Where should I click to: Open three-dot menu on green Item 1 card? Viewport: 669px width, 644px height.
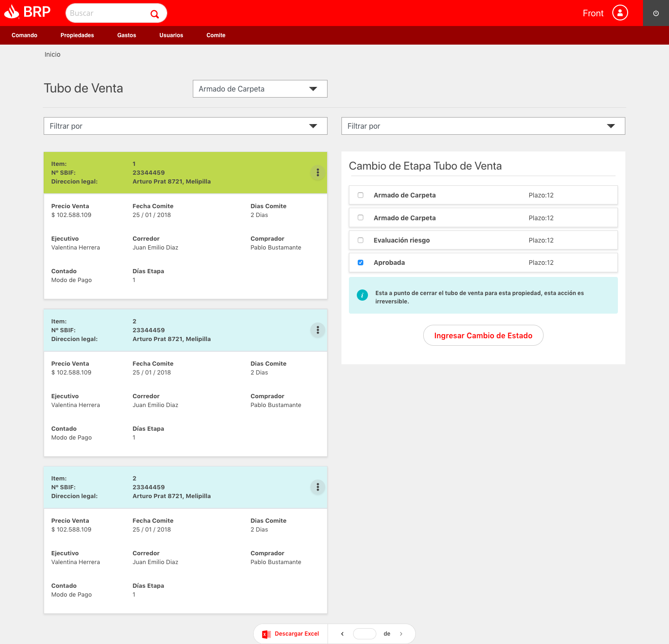(x=318, y=172)
